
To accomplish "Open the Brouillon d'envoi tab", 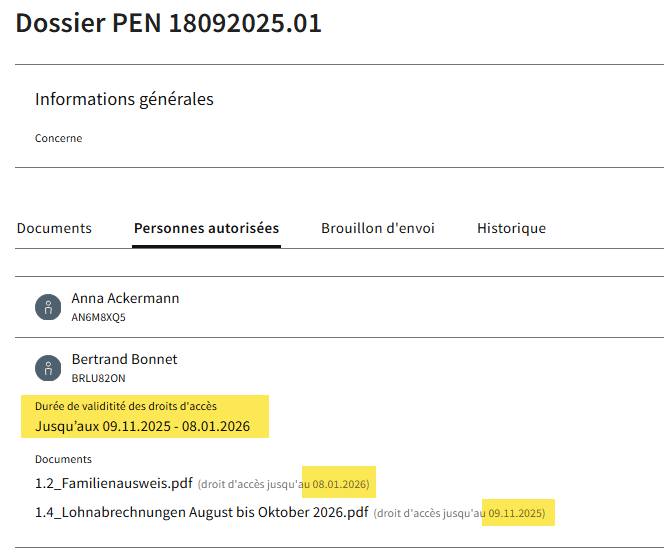I will point(377,228).
